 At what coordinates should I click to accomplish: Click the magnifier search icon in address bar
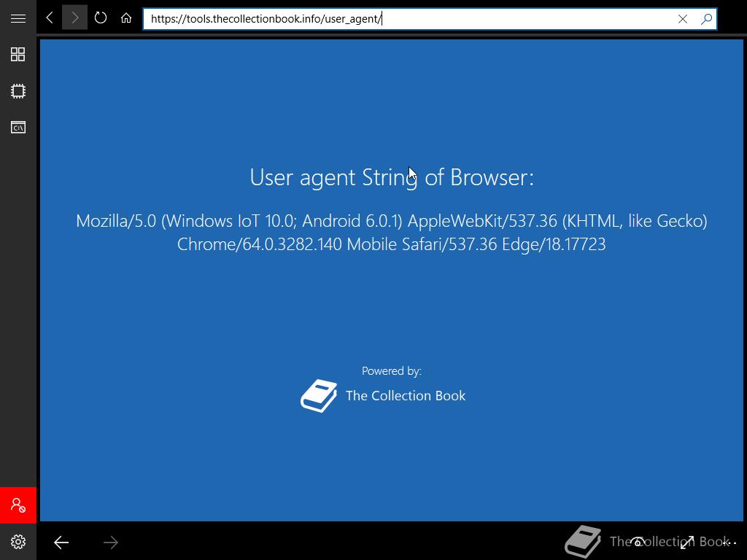pyautogui.click(x=706, y=18)
